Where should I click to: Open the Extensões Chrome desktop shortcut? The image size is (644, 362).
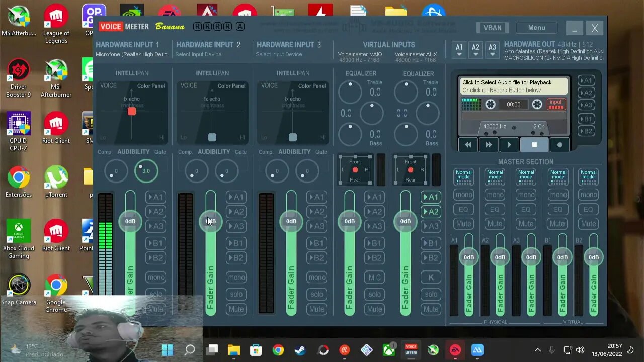pyautogui.click(x=19, y=182)
